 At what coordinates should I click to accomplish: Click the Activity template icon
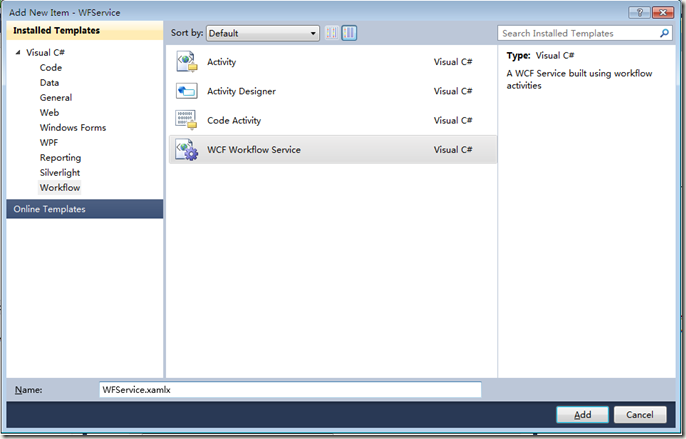(x=186, y=62)
